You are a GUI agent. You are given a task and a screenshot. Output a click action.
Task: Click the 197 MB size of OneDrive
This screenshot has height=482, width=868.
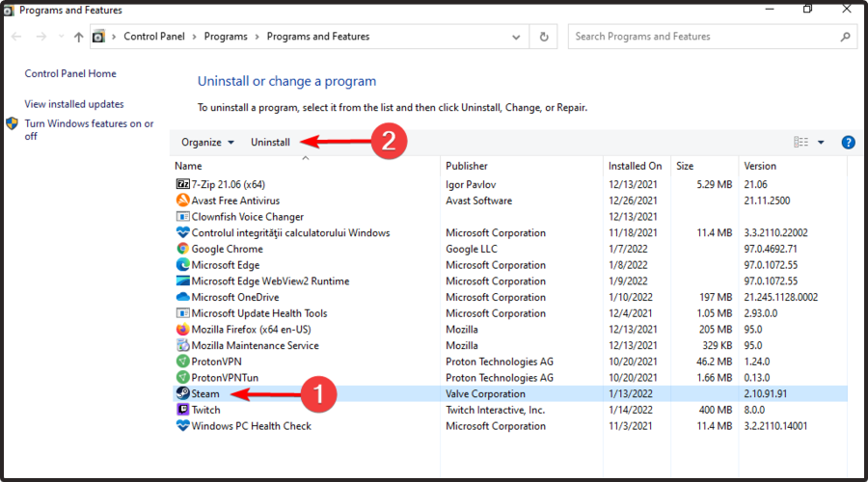pos(716,297)
